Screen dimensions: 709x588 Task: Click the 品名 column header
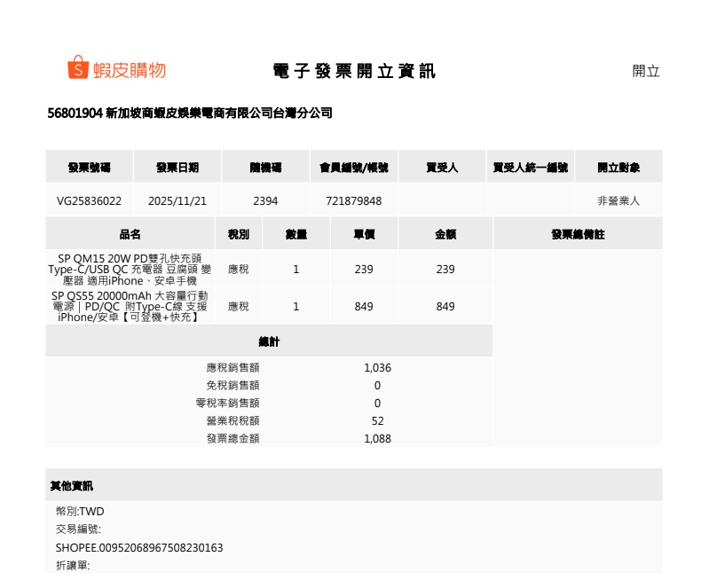point(130,235)
